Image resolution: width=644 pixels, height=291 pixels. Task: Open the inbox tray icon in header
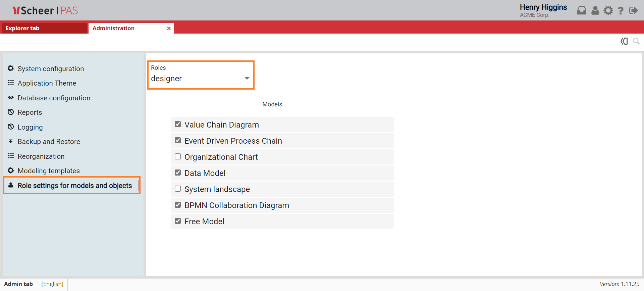tap(582, 11)
